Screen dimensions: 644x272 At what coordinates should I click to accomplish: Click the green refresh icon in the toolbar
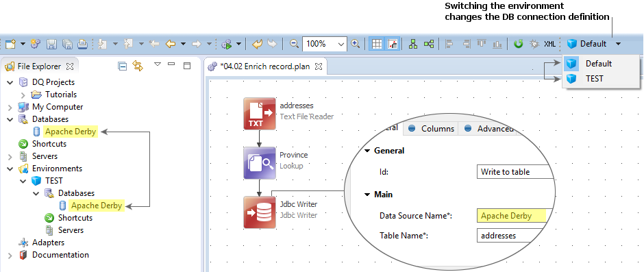pyautogui.click(x=519, y=44)
